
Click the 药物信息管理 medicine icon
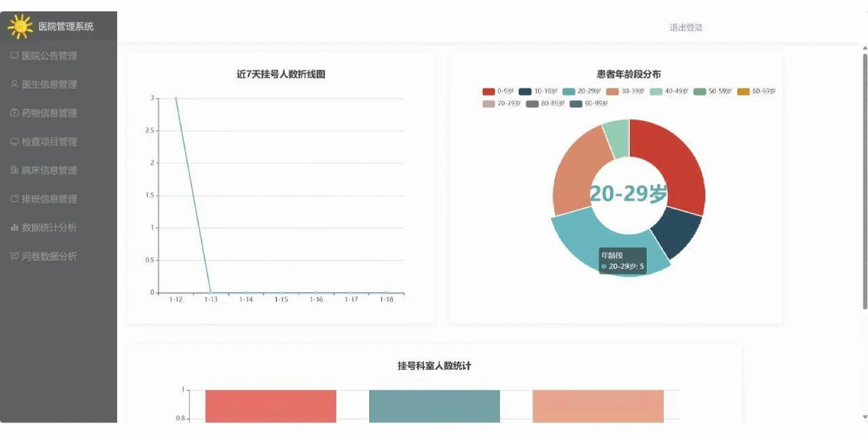coord(14,113)
